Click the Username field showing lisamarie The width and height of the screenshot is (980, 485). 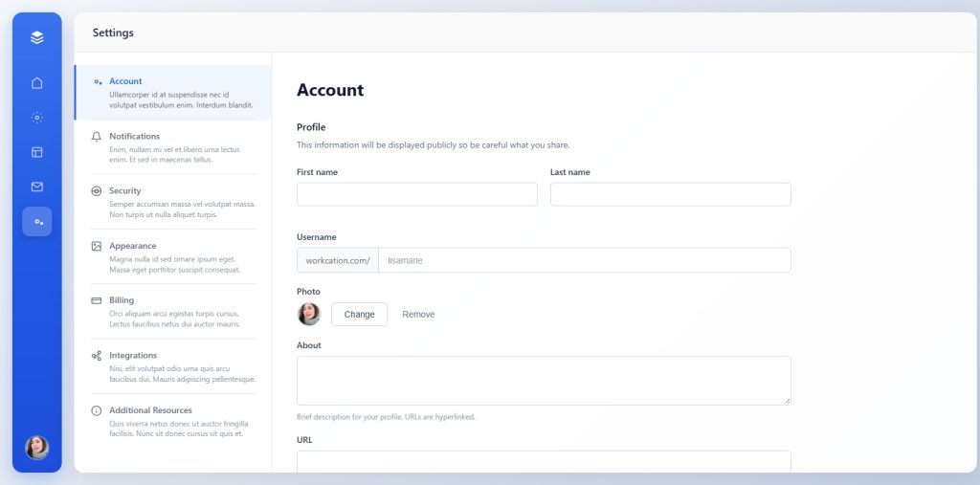point(585,260)
